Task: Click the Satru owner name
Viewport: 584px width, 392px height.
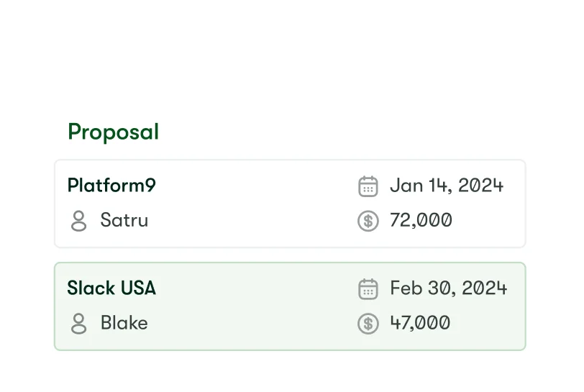Action: click(x=124, y=220)
